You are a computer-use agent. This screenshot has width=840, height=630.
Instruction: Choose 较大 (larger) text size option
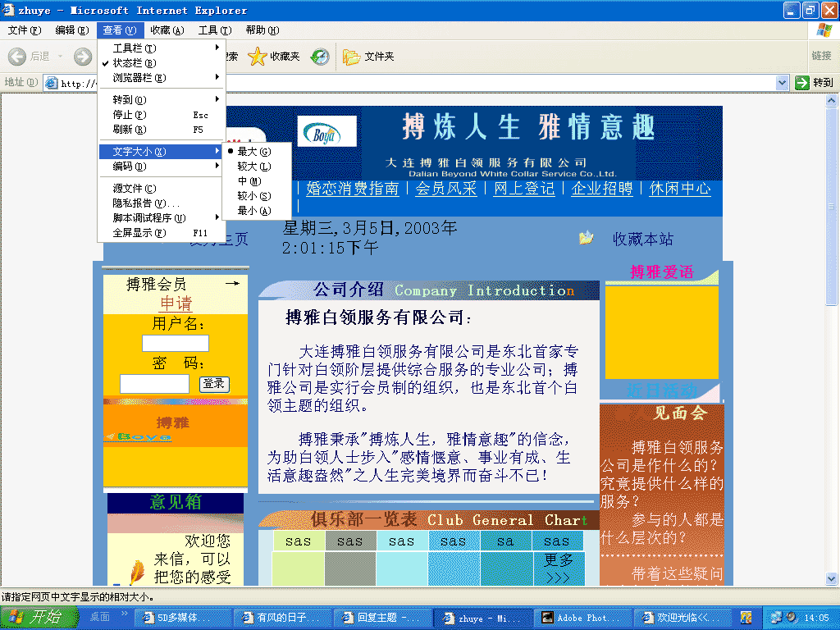[x=253, y=167]
